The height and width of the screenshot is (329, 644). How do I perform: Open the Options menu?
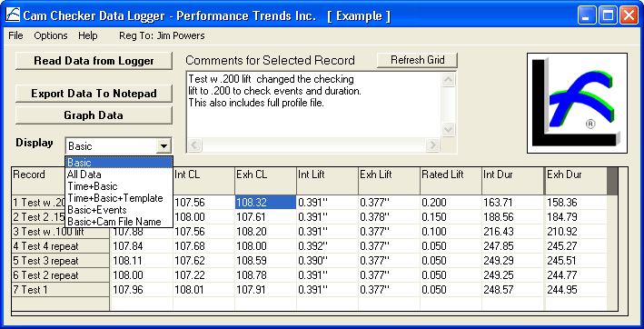51,35
